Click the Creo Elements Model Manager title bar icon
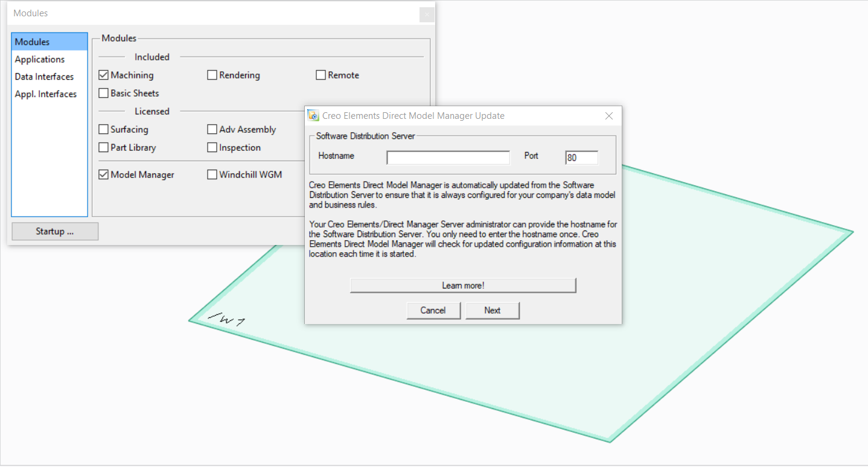The image size is (868, 467). tap(313, 115)
